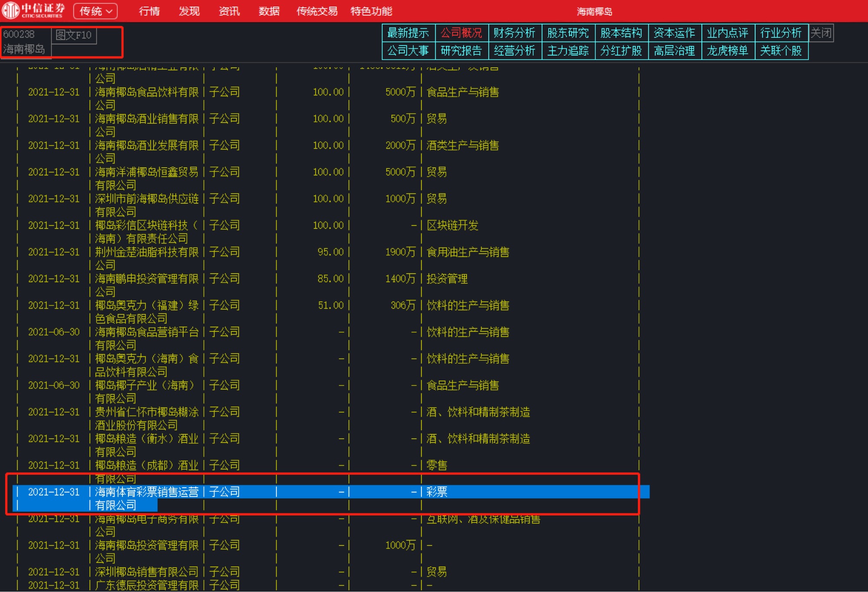Click the 酒类生产与销售 business scope cell
The image size is (868, 592).
[x=463, y=146]
